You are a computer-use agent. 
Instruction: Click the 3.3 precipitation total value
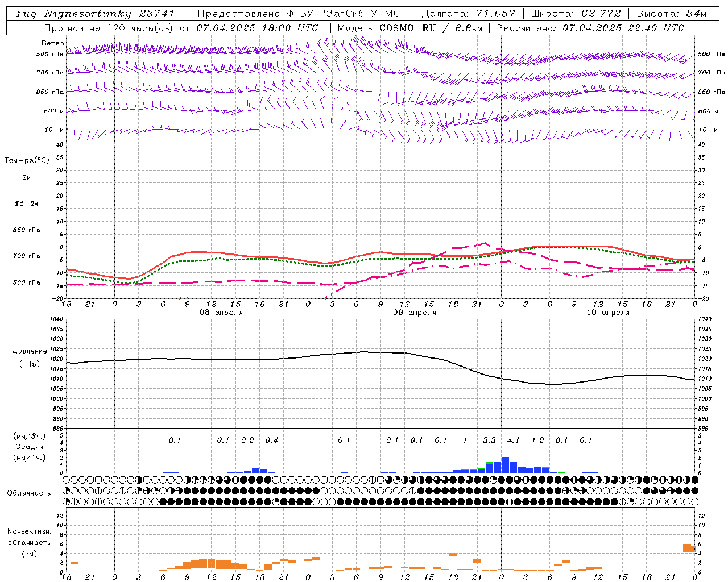pyautogui.click(x=489, y=440)
